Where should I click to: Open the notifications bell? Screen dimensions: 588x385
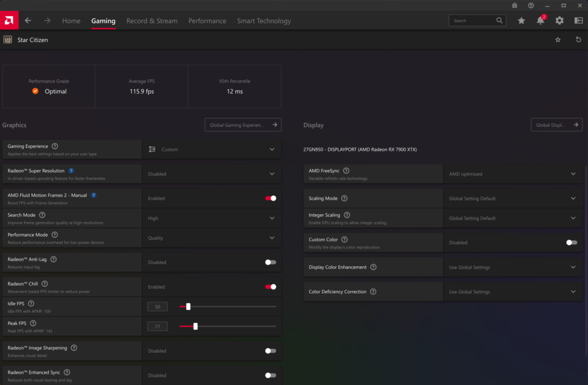[x=540, y=21]
